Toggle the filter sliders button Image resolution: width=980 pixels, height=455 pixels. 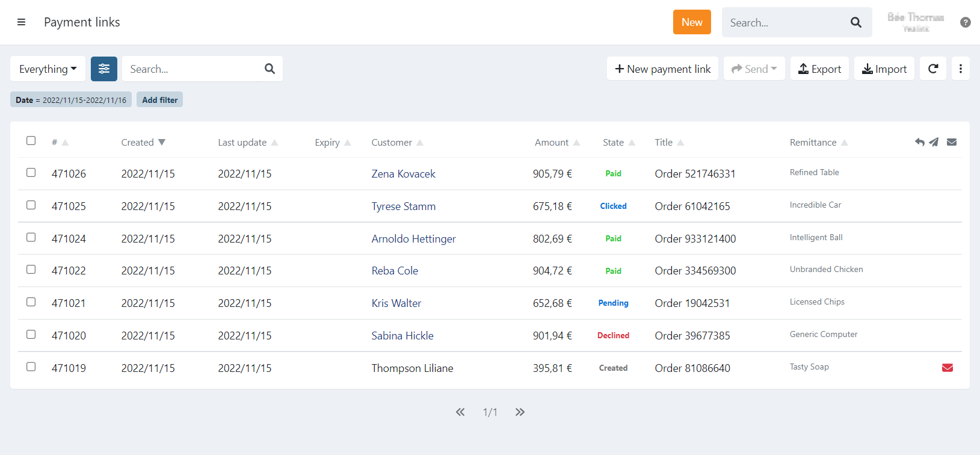pyautogui.click(x=104, y=69)
